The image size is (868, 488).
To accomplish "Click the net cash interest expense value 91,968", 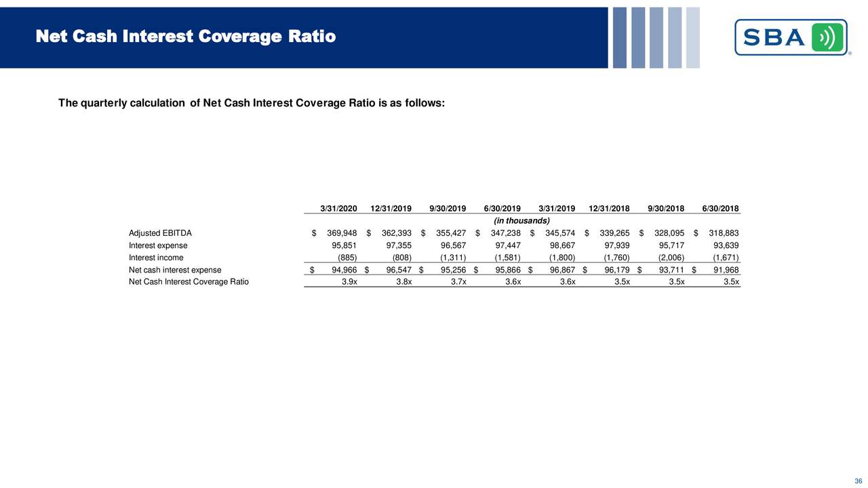I will (x=726, y=270).
